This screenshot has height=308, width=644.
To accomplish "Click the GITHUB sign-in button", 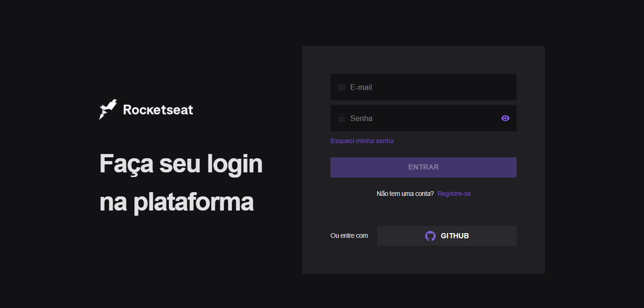I will (x=446, y=235).
